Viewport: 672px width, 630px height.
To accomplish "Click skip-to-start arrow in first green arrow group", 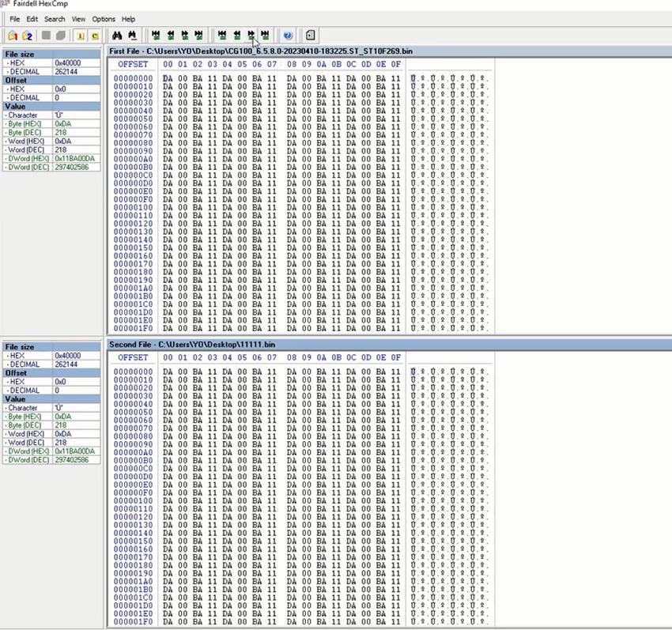I will click(x=156, y=36).
